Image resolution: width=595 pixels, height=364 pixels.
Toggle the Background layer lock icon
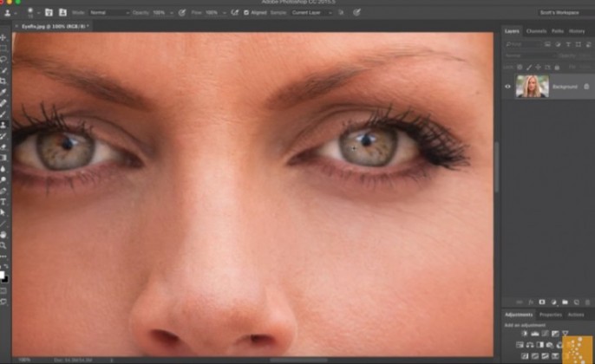586,87
